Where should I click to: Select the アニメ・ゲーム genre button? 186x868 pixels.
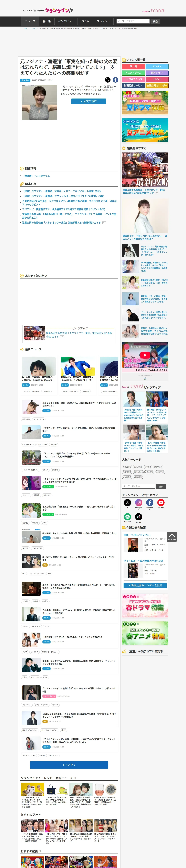133,73
